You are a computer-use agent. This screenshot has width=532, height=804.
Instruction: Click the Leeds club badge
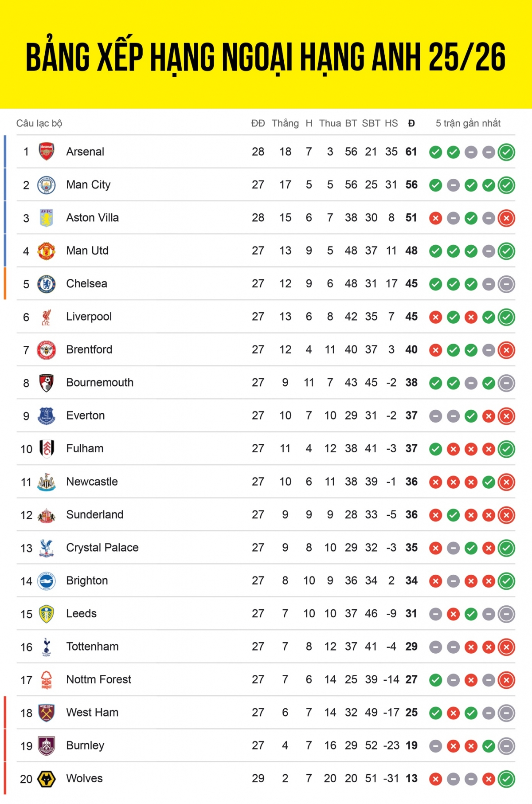tap(47, 614)
